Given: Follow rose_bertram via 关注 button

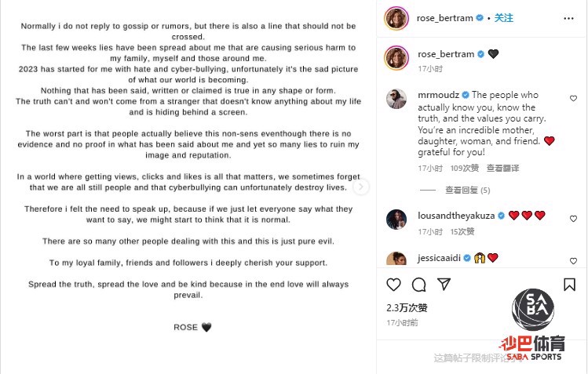Looking at the screenshot, I should tap(503, 16).
